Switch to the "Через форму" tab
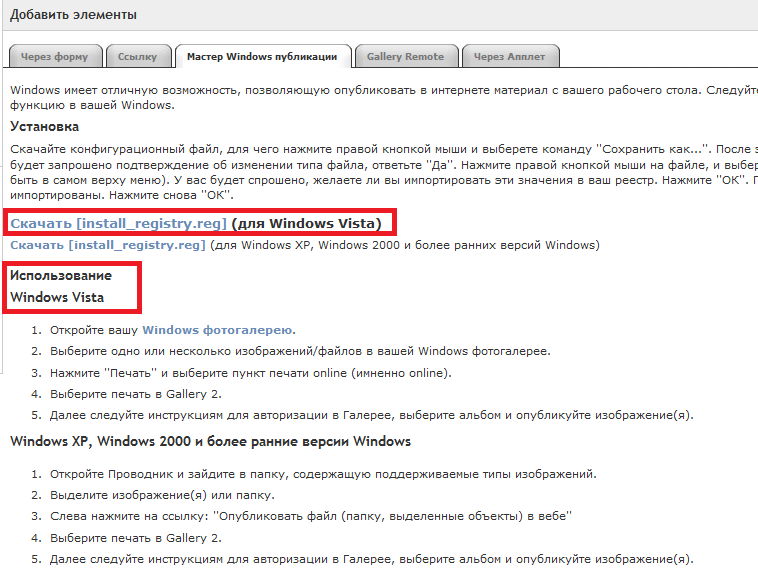The width and height of the screenshot is (758, 582). pos(55,57)
